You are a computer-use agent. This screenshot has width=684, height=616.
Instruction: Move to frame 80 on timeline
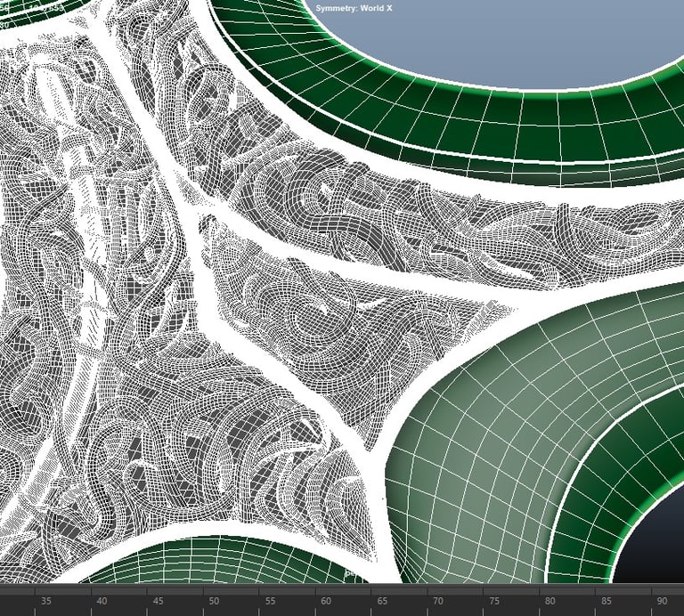(550, 601)
